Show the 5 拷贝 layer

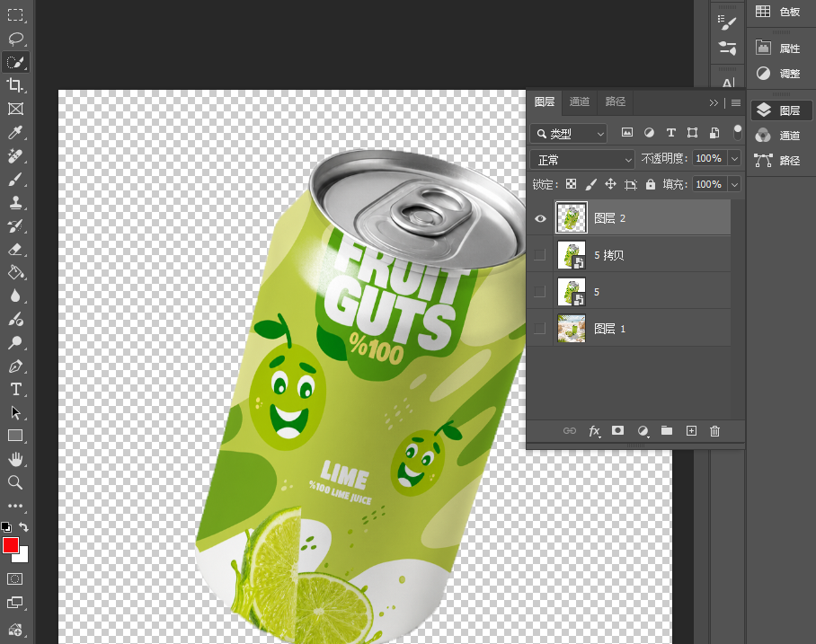click(x=540, y=255)
